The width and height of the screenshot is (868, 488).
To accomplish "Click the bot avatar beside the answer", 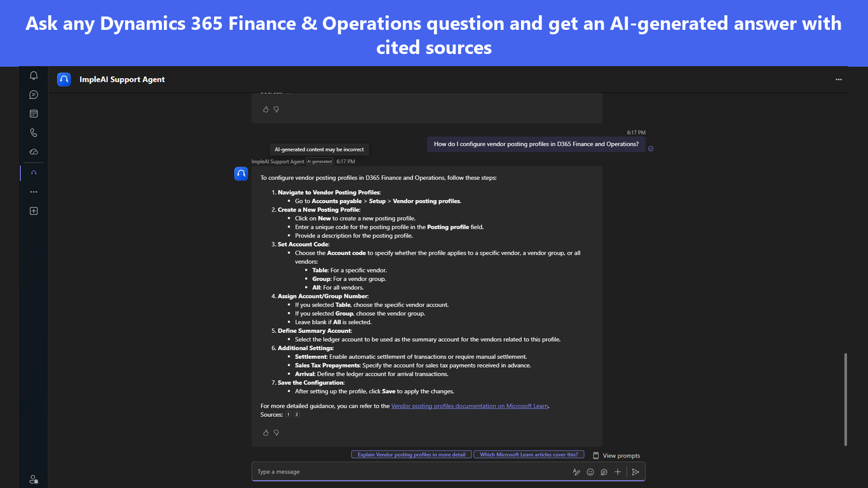I will 241,173.
